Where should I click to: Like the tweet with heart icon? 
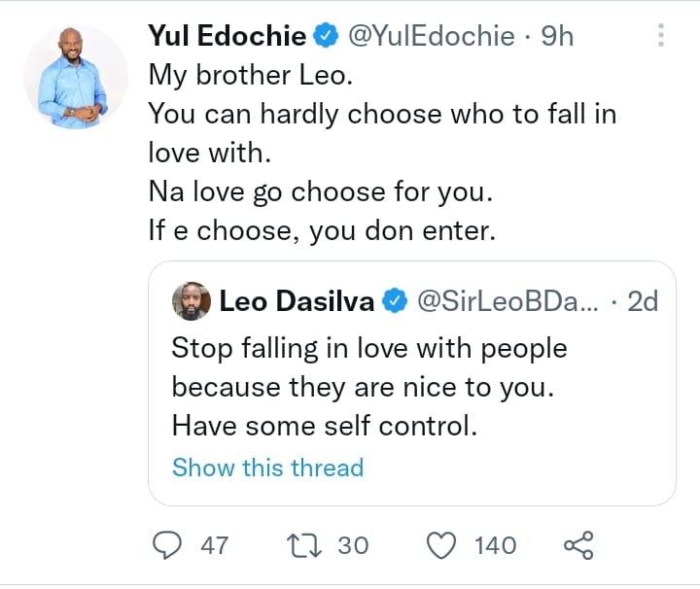click(442, 545)
